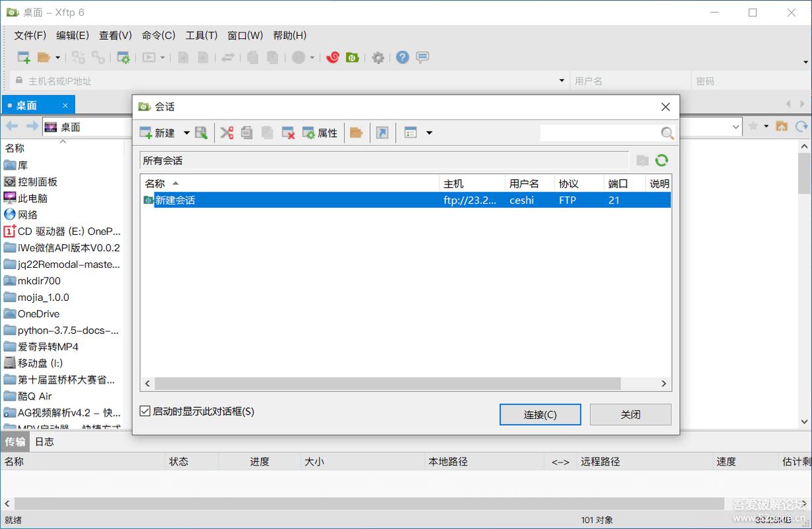The width and height of the screenshot is (812, 529).
Task: Click the 关闭 button
Action: tap(630, 414)
